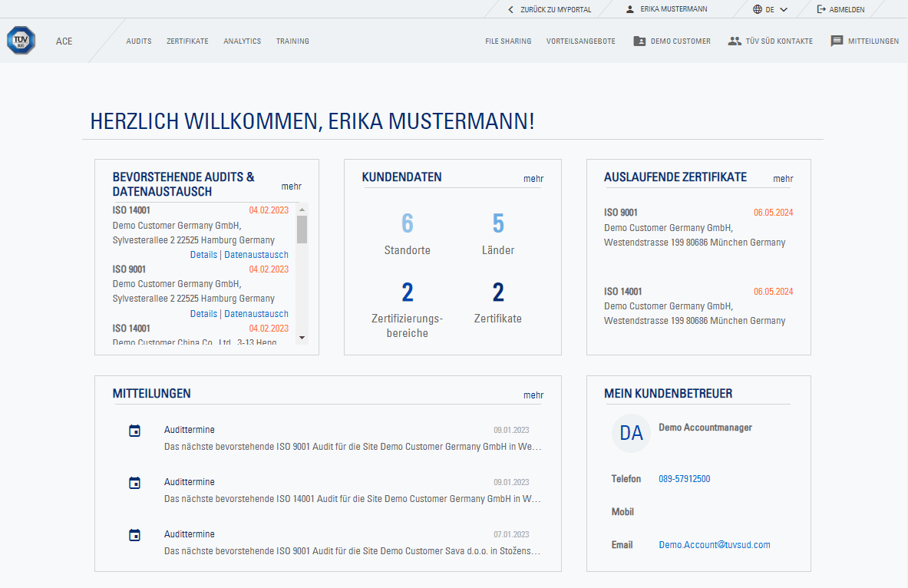Click the Demo Customer China ISO 14001 audit entry
Image resolution: width=908 pixels, height=588 pixels.
(x=200, y=335)
